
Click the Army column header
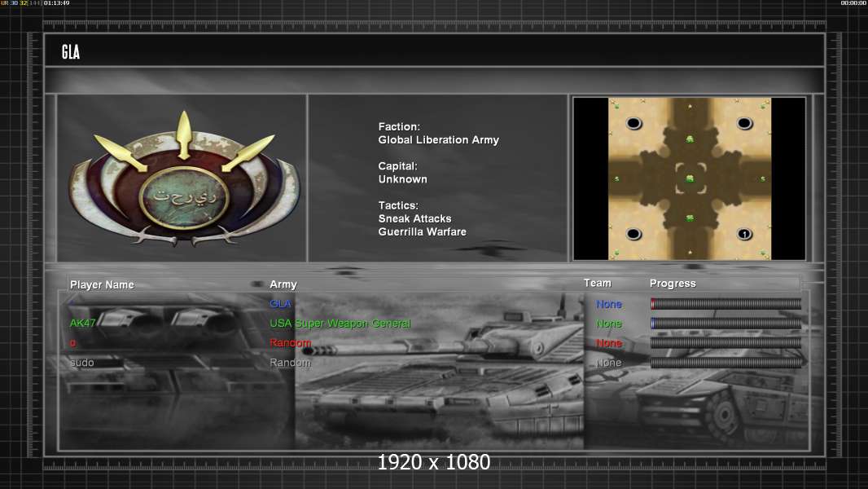click(x=283, y=284)
